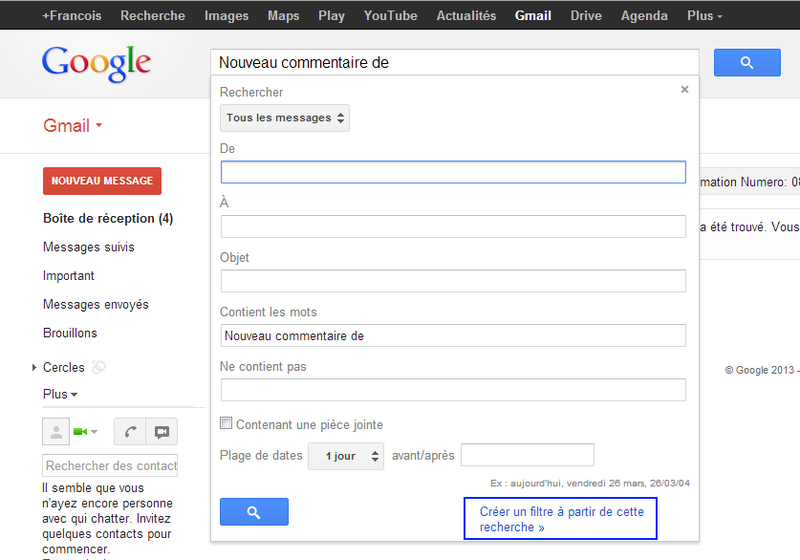Expand the Plus menu in the left sidebar
The width and height of the screenshot is (800, 560).
tap(60, 394)
